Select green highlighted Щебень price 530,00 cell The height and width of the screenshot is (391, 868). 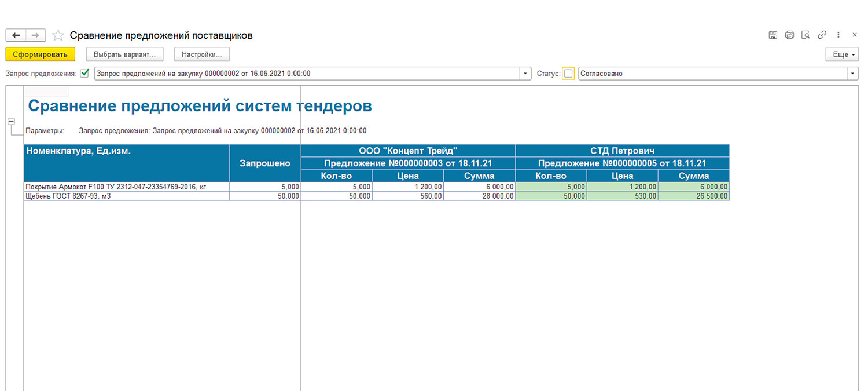coord(622,196)
